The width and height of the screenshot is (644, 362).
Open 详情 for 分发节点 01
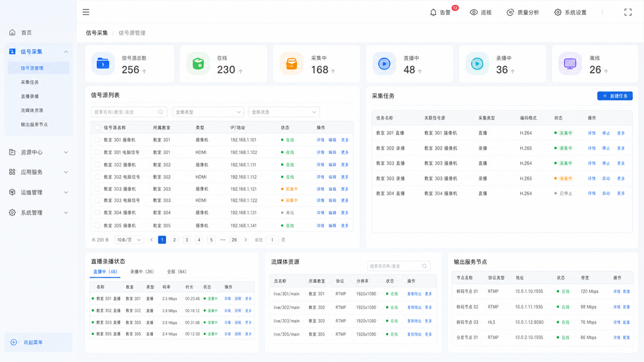coord(617,337)
